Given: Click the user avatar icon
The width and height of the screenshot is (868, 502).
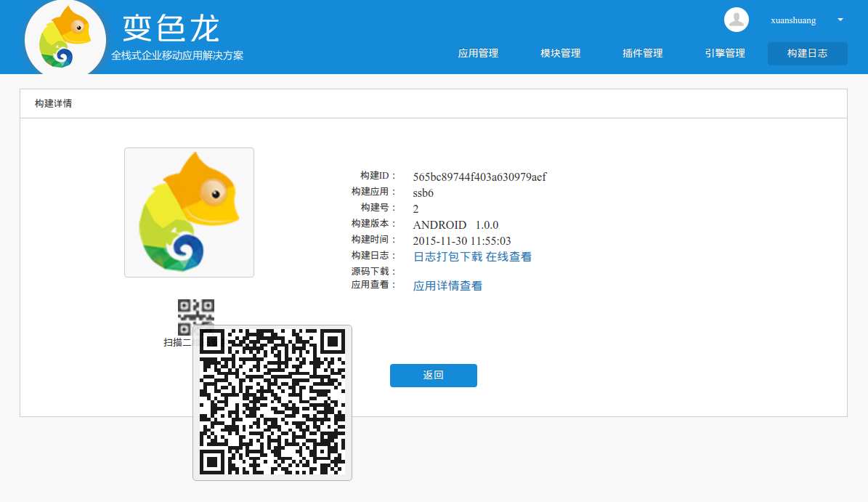Looking at the screenshot, I should (x=737, y=20).
